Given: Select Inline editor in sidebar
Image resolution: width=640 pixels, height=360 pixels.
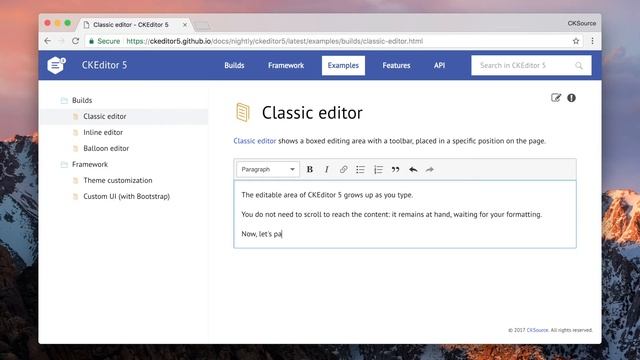Looking at the screenshot, I should coord(103,132).
